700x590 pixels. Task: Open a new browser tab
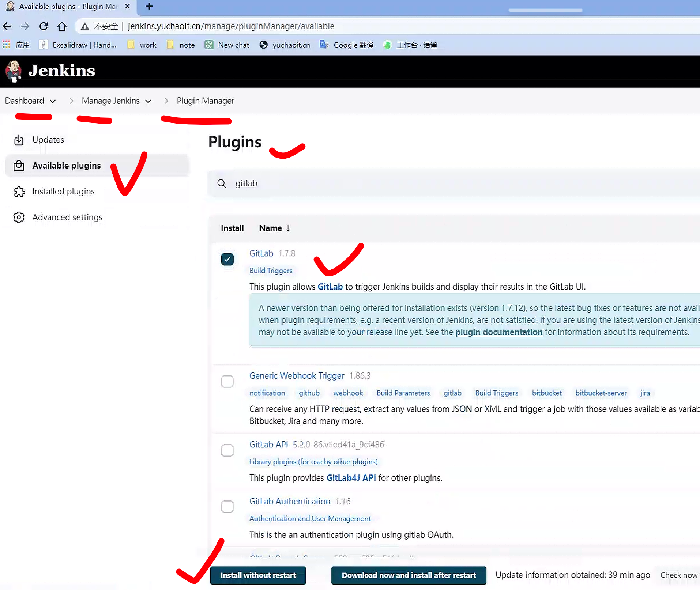(x=149, y=7)
